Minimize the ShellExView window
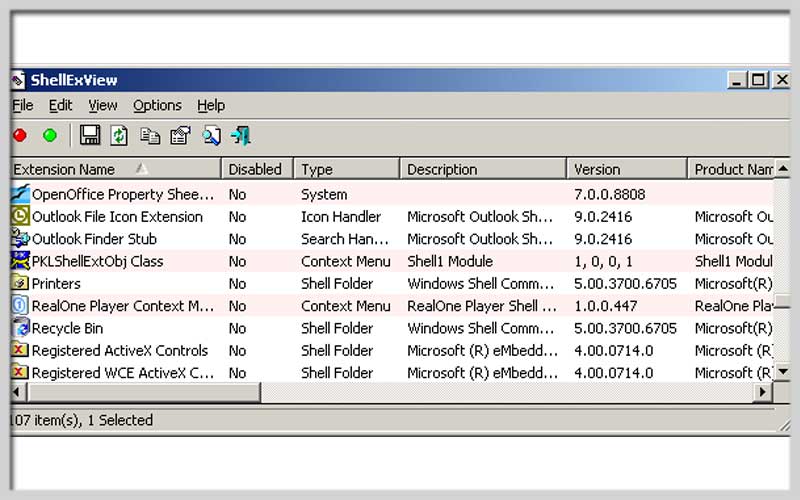The image size is (800, 500). tap(736, 80)
